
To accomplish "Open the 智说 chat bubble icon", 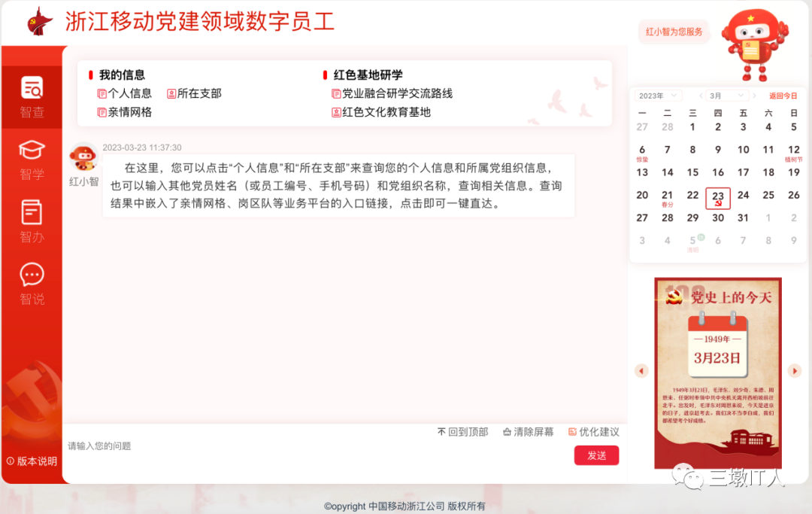I will 32,275.
